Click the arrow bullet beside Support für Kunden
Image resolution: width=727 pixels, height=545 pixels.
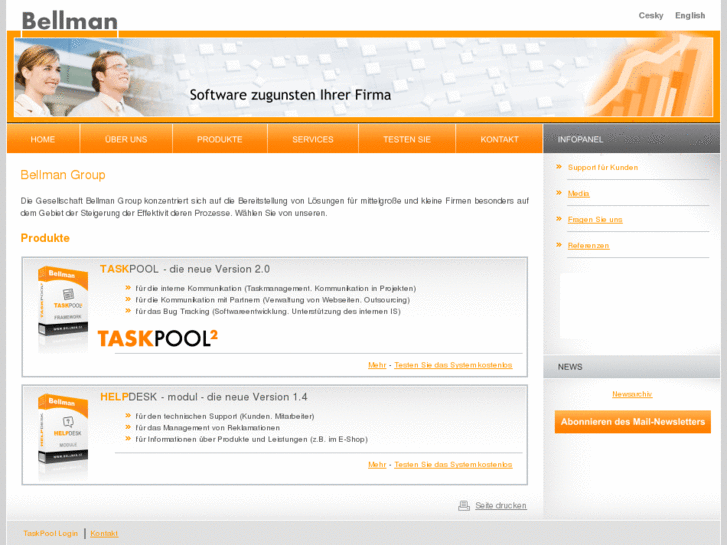(559, 167)
